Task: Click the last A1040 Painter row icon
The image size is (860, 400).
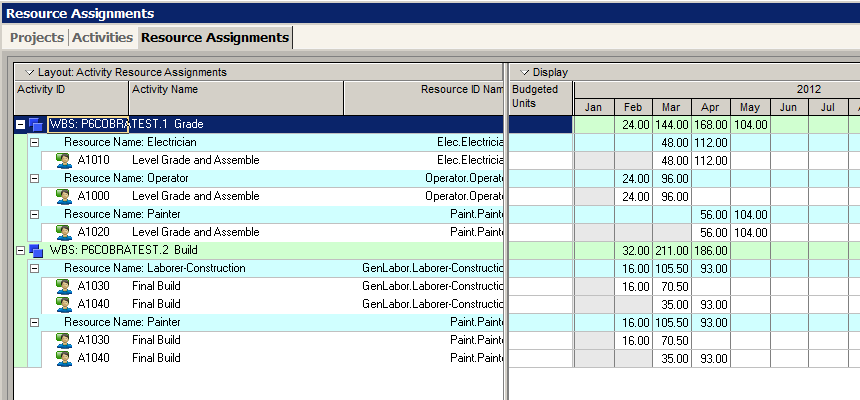Action: point(64,358)
